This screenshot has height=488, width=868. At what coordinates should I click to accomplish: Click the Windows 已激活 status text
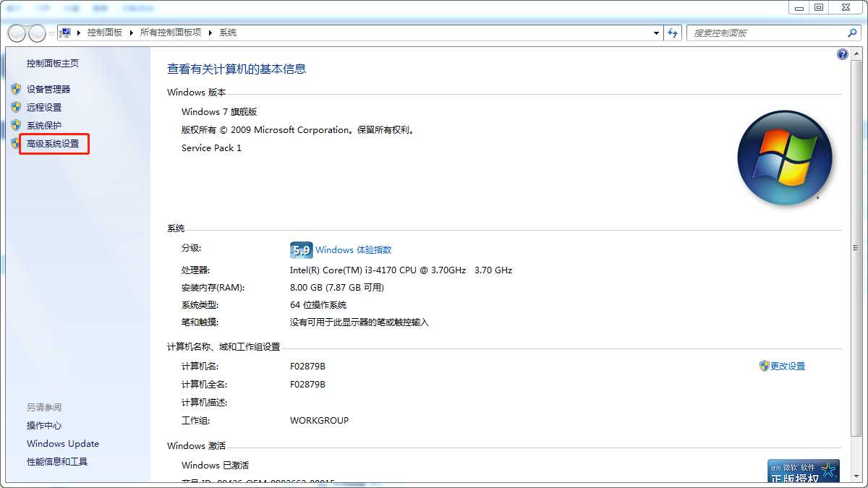215,466
